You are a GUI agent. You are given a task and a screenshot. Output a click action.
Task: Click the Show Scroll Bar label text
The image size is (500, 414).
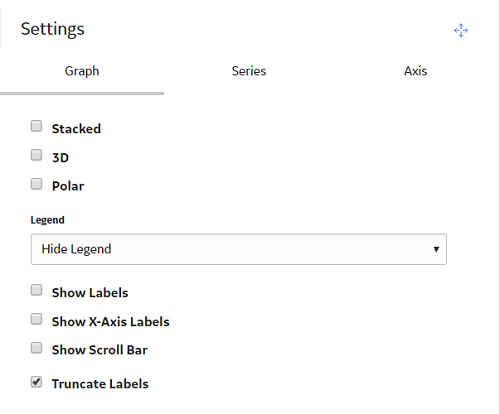(x=100, y=350)
